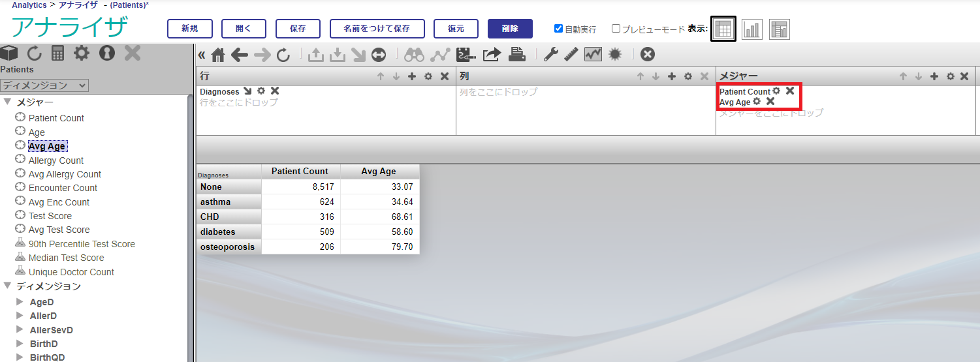Screen dimensions: 980x362
Task: Click the home icon in pivot toolbar
Action: click(x=218, y=55)
